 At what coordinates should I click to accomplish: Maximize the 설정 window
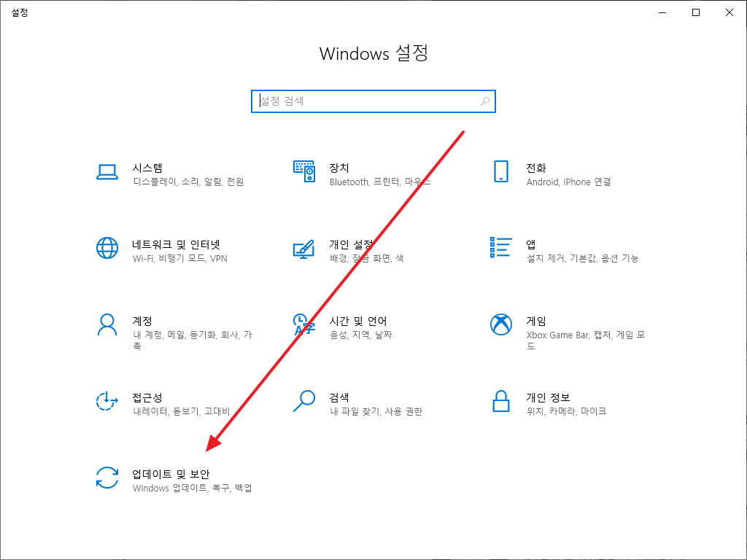pyautogui.click(x=695, y=12)
